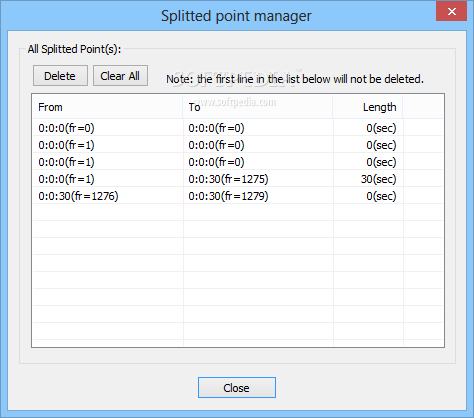
Task: Click the Clear All button
Action: (x=120, y=76)
